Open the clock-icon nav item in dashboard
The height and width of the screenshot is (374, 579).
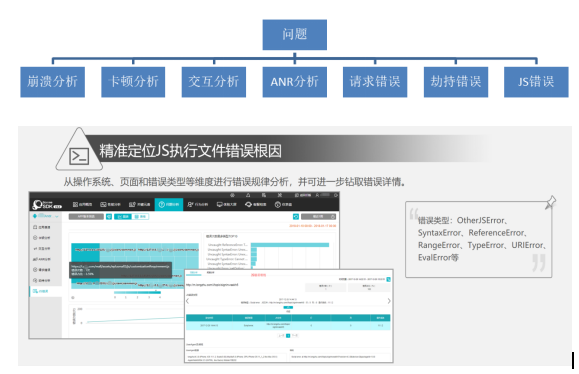283,204
